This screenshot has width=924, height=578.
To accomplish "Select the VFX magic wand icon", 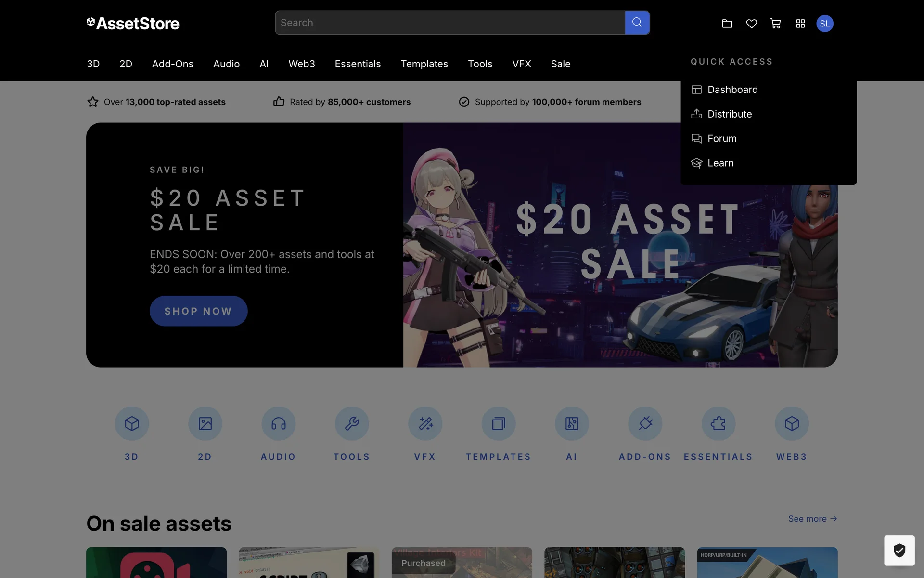I will coord(425,423).
